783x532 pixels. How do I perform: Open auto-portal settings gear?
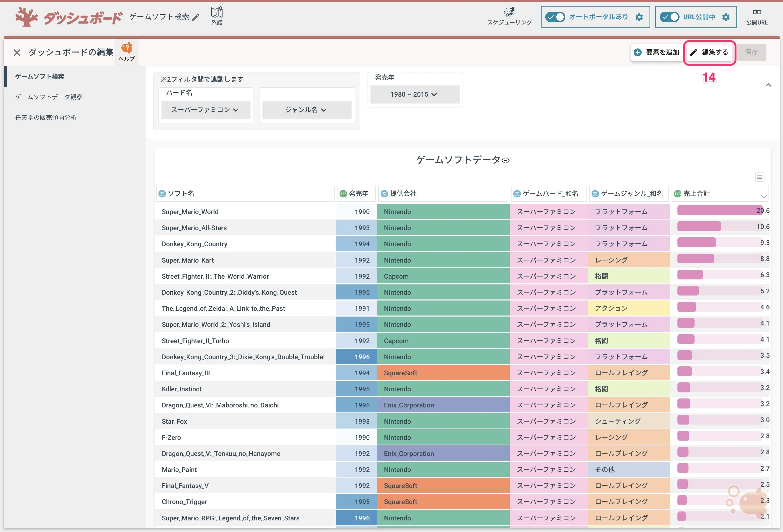point(639,17)
